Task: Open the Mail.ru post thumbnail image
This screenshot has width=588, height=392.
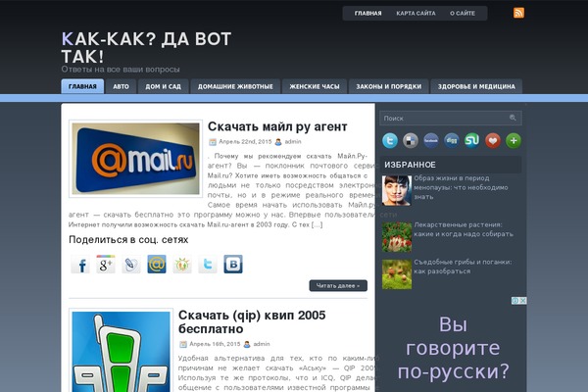Action: (x=136, y=159)
